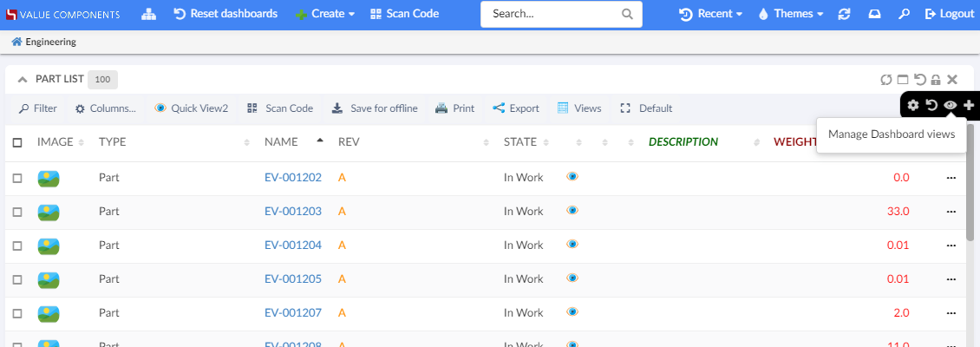Open quick view eye for EV-001202
980x347 pixels.
coord(572,176)
